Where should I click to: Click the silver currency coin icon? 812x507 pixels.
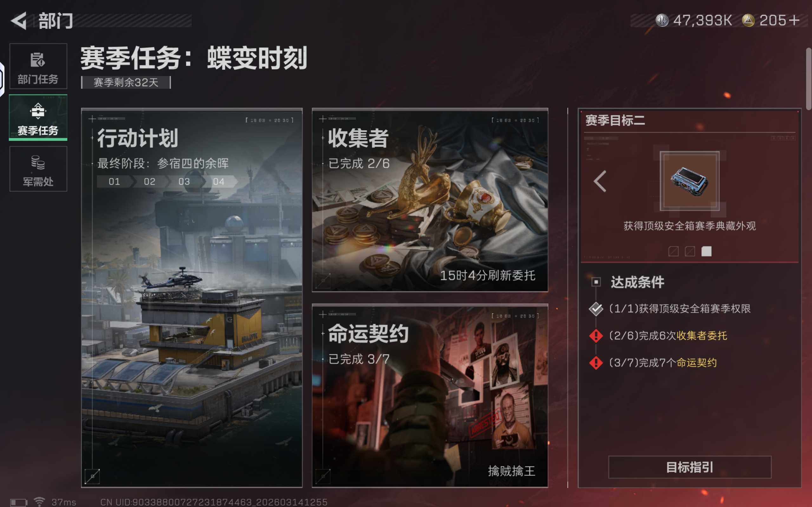click(x=662, y=21)
